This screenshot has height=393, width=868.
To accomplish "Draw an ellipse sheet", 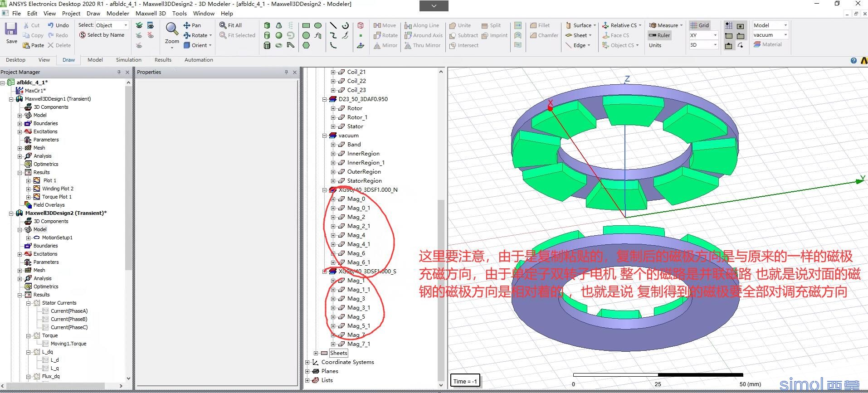I will (318, 25).
